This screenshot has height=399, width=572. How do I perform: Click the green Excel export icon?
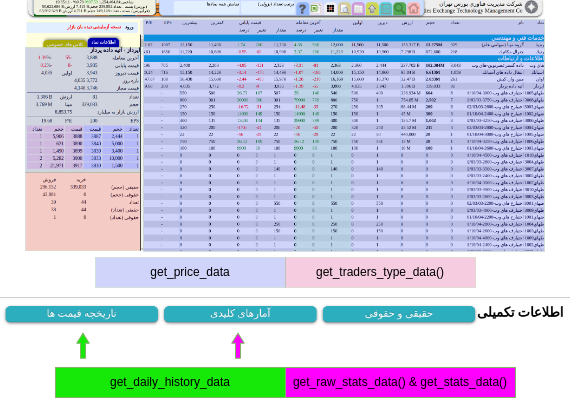point(316,8)
